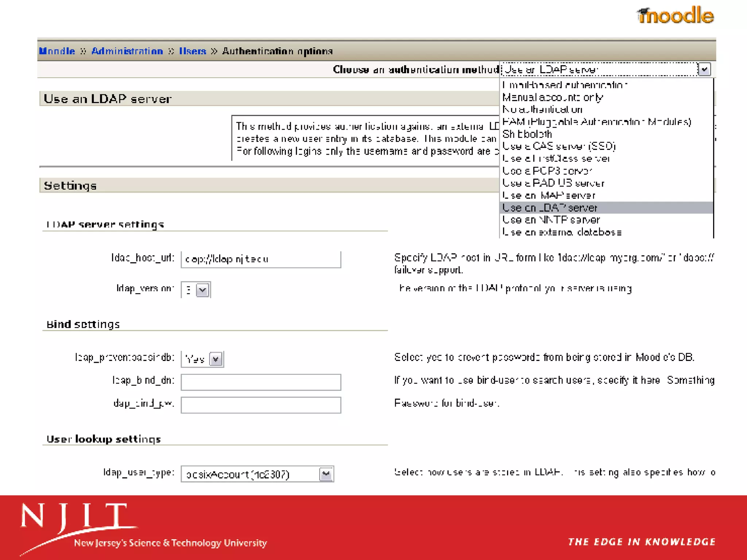Open the Users breadcrumb link

coord(192,51)
